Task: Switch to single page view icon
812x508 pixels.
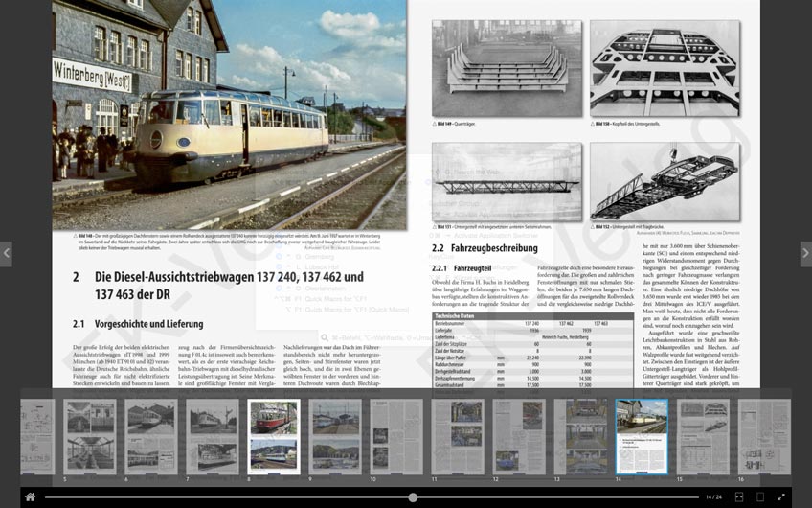Action: point(760,497)
